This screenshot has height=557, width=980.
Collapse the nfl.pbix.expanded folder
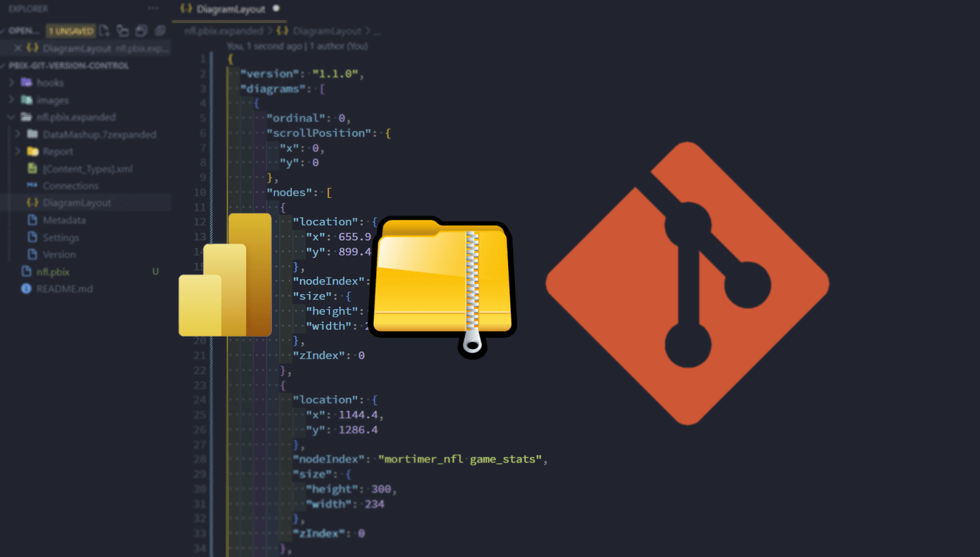point(11,117)
